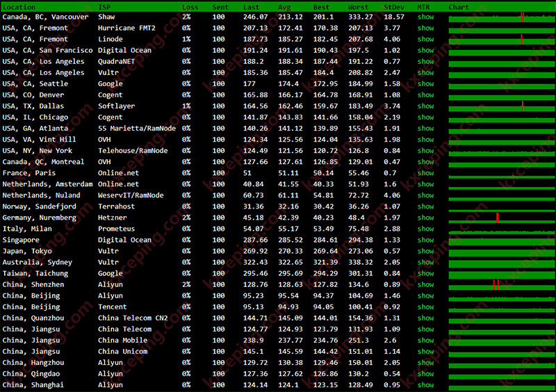Select the '55 Marietta/RamNode' ISP cell

137,129
